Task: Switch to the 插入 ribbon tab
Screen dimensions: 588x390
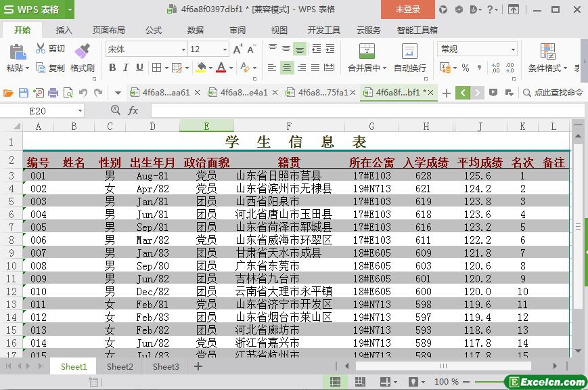Action: [x=64, y=30]
